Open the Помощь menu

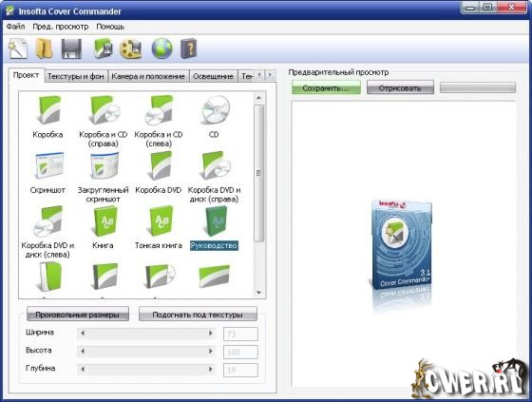(110, 27)
